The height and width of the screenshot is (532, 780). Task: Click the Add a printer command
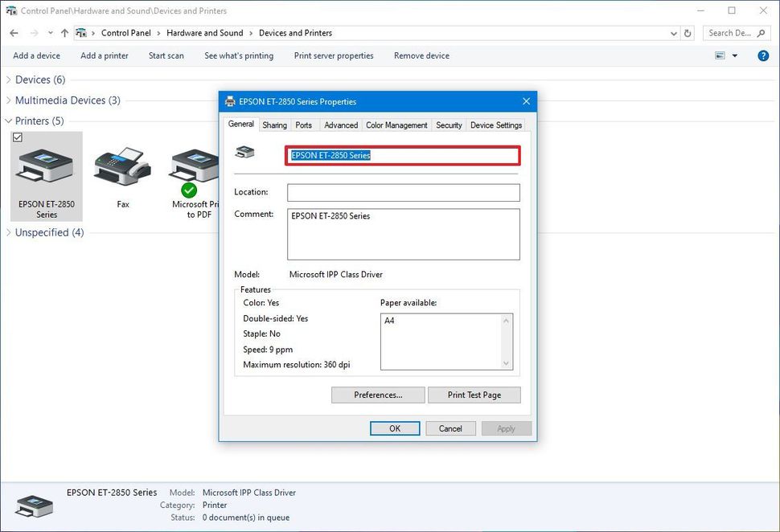point(104,55)
